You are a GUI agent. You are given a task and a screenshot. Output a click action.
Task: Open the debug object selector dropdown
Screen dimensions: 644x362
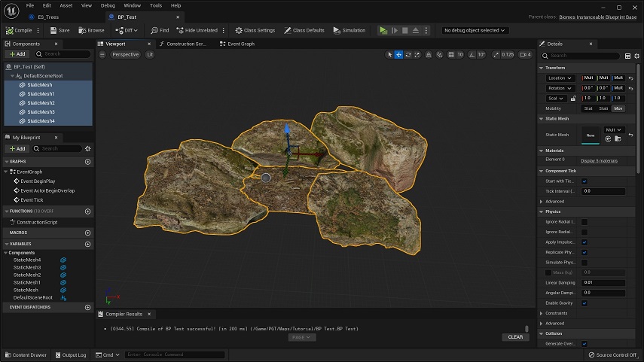(x=475, y=30)
